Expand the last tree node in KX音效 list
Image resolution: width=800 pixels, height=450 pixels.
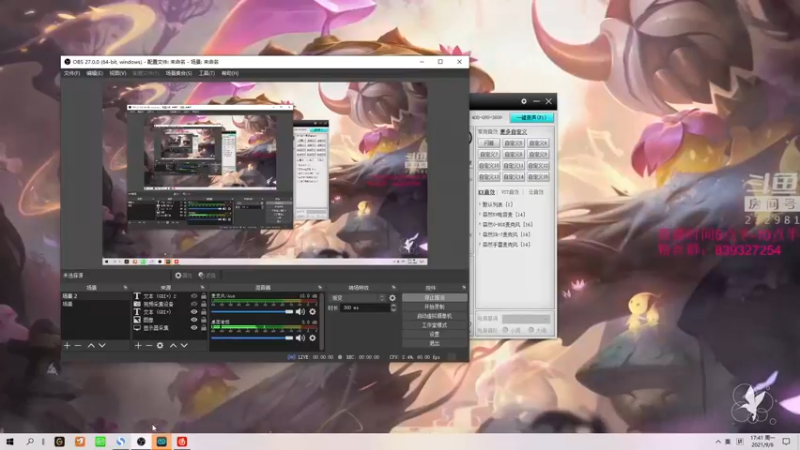[480, 244]
